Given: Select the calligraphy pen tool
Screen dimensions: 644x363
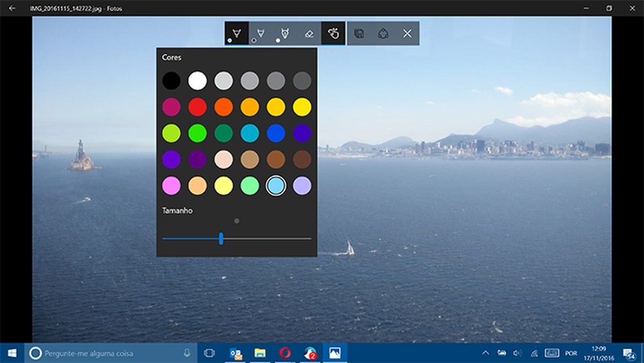Looking at the screenshot, I should point(285,33).
